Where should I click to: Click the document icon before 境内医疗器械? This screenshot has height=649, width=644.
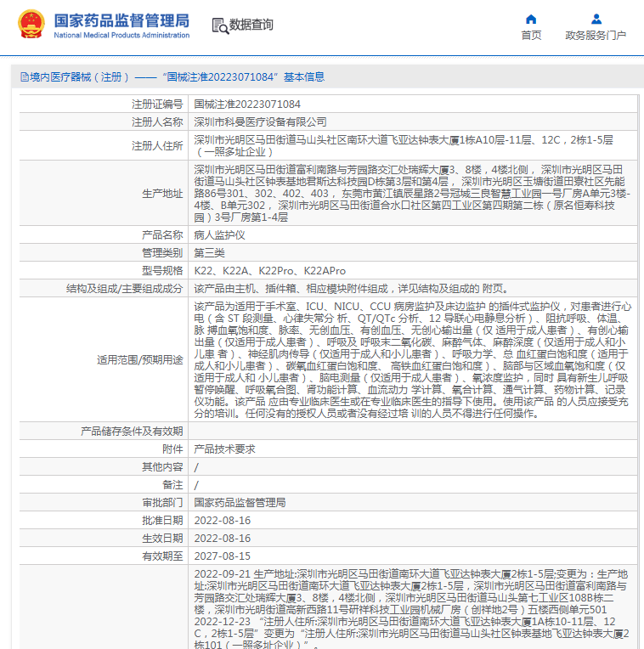tap(25, 77)
